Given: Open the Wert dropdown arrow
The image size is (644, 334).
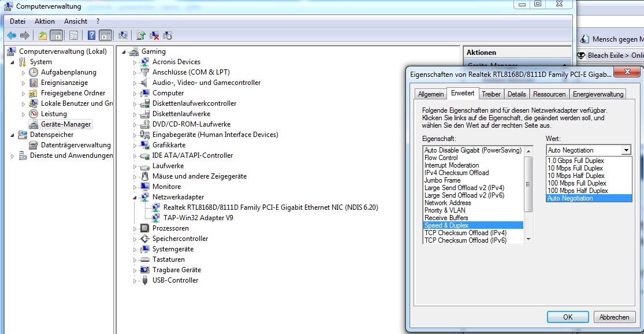Looking at the screenshot, I should tap(626, 150).
